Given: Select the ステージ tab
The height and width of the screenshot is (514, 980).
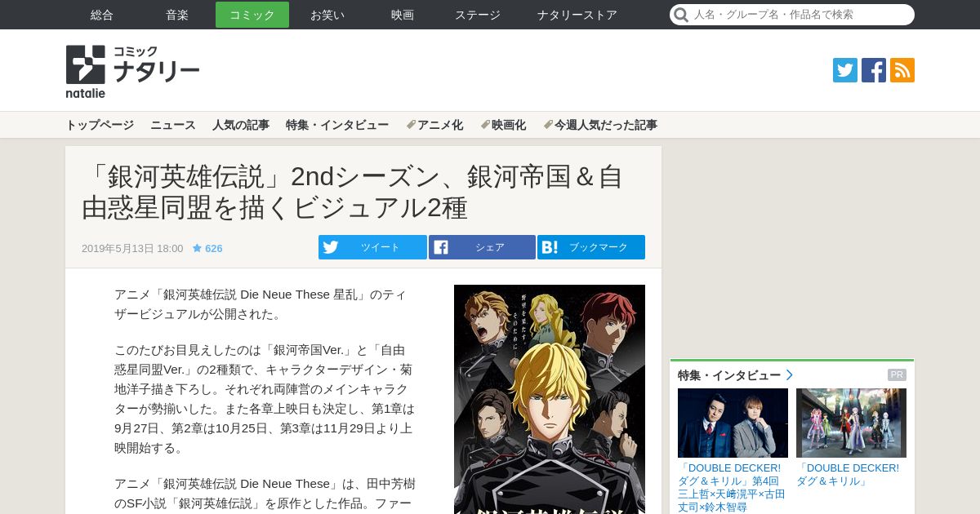Looking at the screenshot, I should (x=478, y=15).
